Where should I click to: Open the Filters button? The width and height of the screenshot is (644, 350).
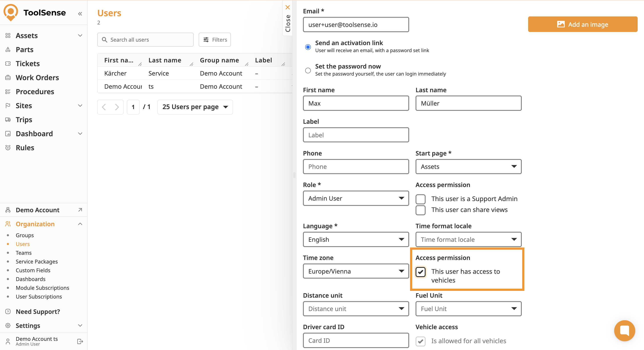coord(215,39)
